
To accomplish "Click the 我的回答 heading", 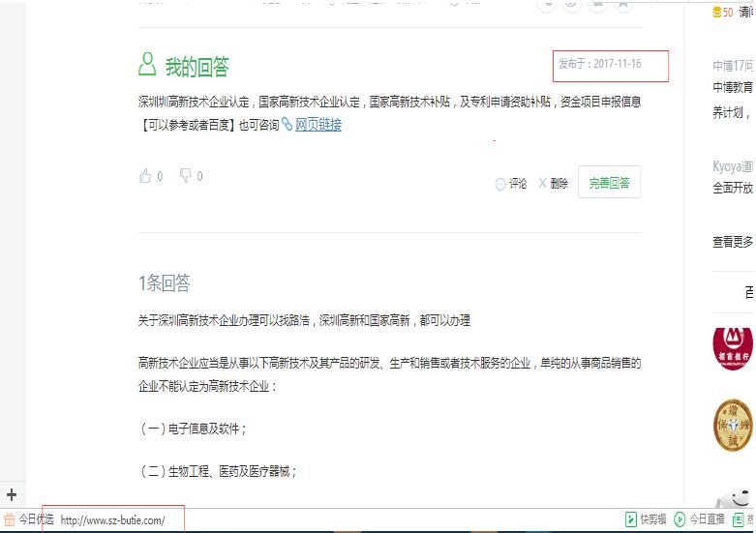I will tap(197, 67).
